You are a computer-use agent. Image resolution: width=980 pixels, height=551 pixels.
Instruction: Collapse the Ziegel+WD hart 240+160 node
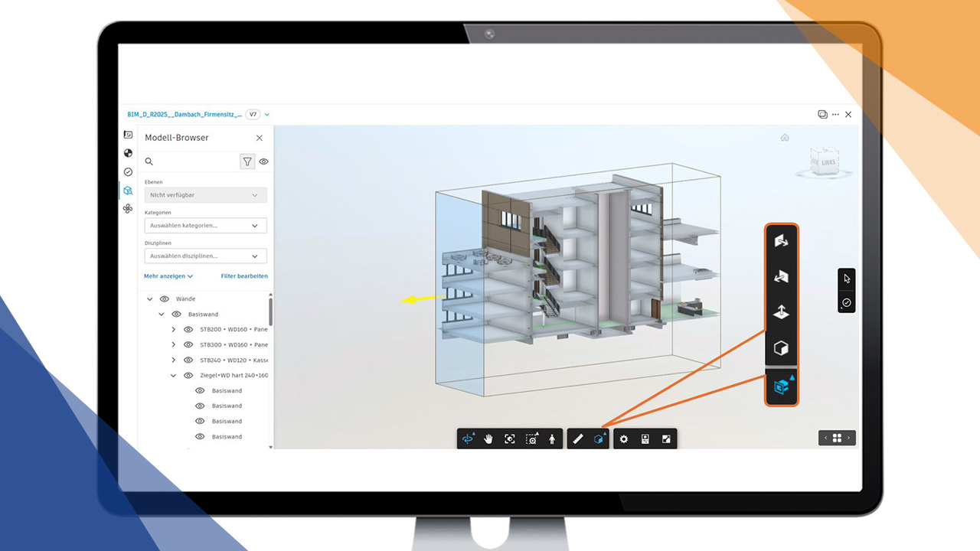click(174, 376)
